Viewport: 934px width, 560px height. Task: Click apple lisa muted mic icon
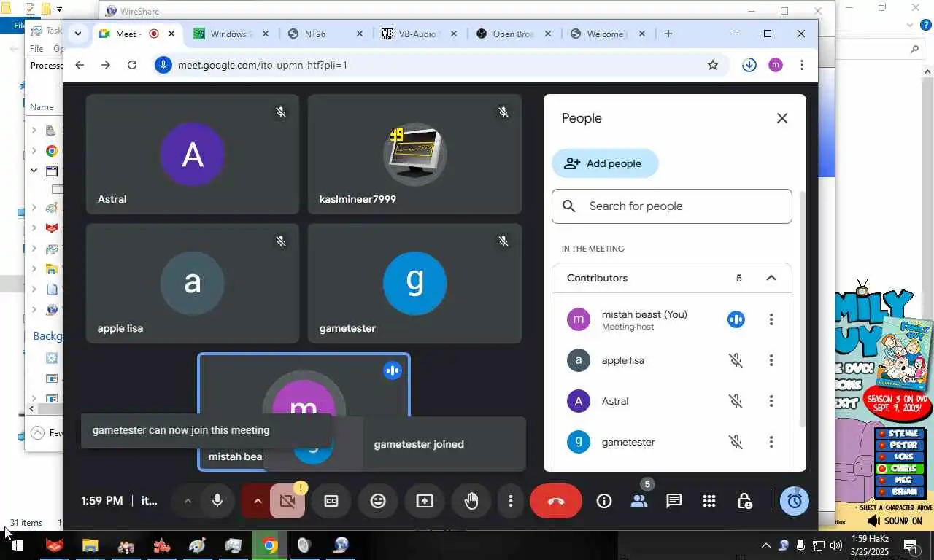point(736,360)
